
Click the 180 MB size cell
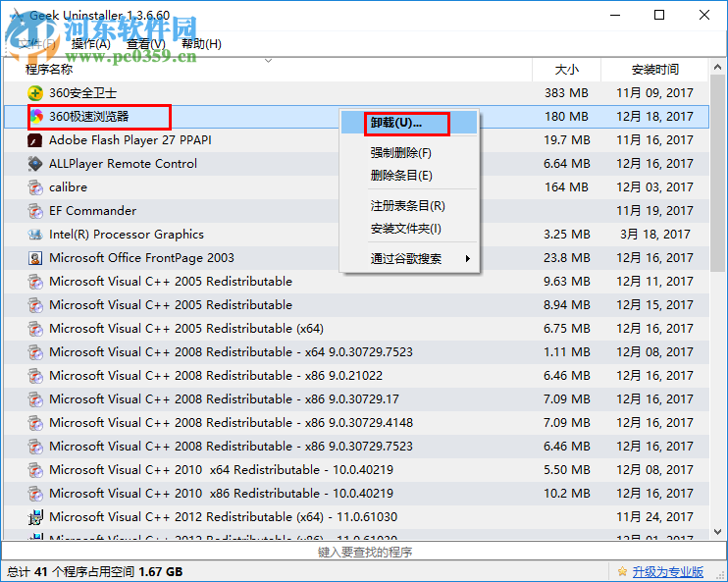click(x=566, y=117)
